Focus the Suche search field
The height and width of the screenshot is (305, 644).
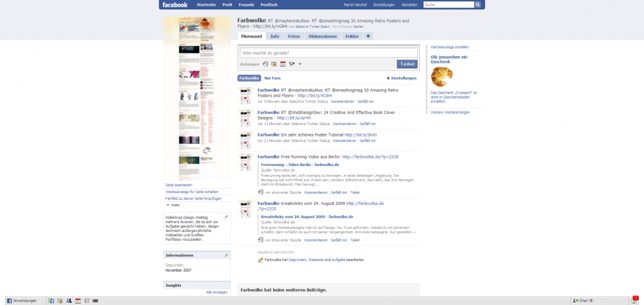(448, 5)
